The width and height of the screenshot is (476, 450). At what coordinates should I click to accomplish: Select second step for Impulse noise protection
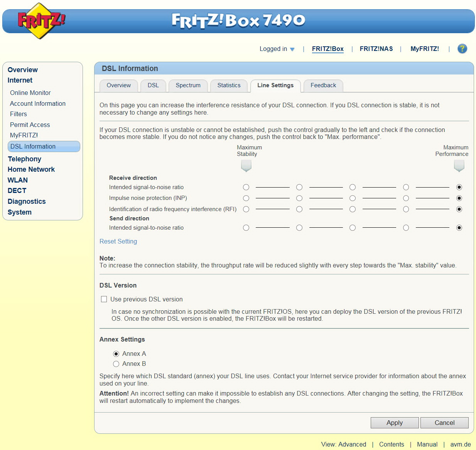click(299, 198)
